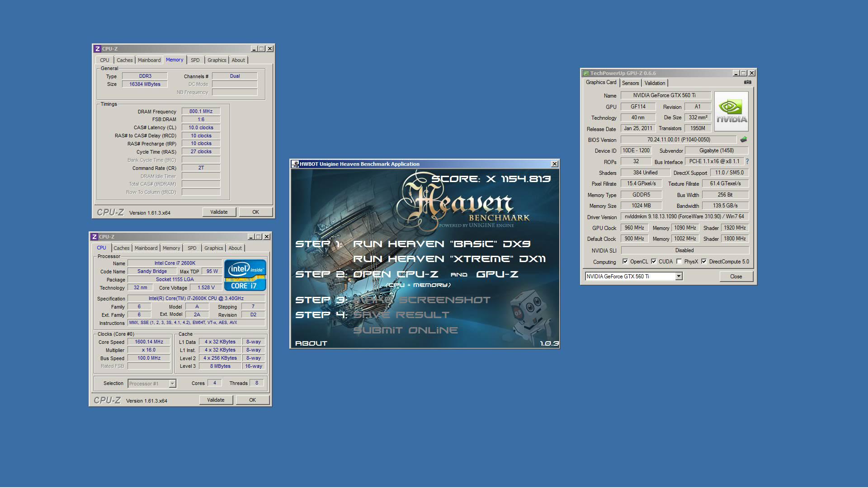Select the SPD tab in the top CPU-Z window
This screenshot has width=868, height=488.
[195, 60]
